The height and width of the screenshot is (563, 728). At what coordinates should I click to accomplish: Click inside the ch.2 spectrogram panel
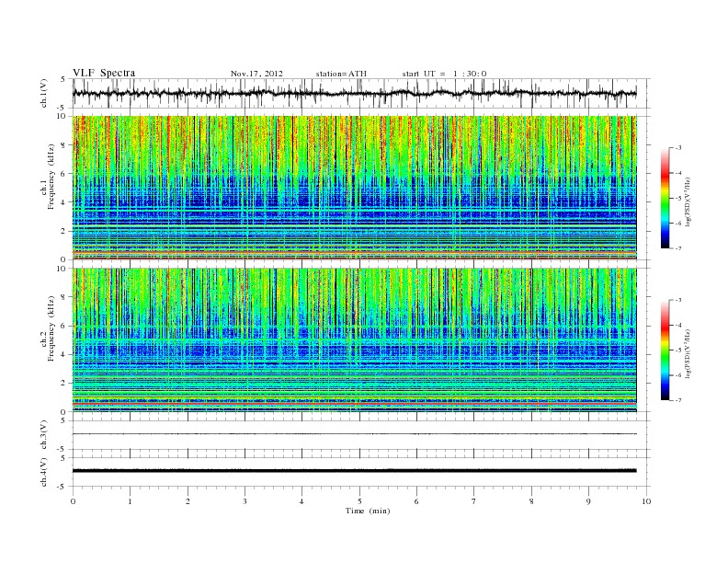tap(354, 340)
